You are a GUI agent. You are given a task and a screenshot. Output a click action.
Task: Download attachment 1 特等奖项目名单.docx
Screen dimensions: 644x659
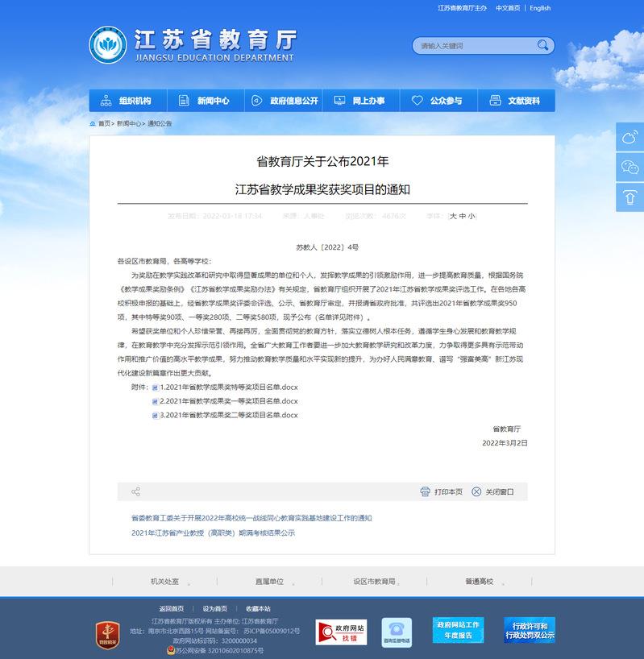click(228, 387)
